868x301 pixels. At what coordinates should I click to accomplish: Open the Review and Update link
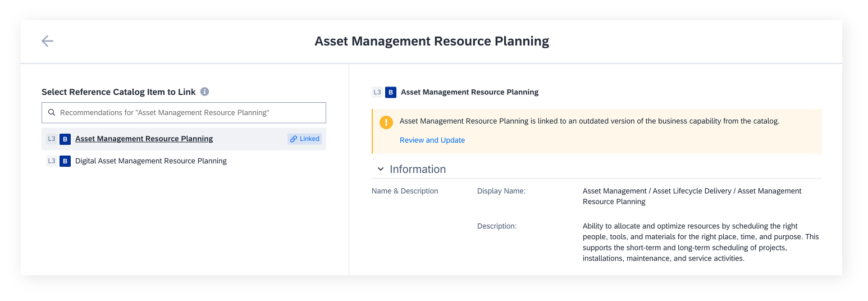click(432, 140)
